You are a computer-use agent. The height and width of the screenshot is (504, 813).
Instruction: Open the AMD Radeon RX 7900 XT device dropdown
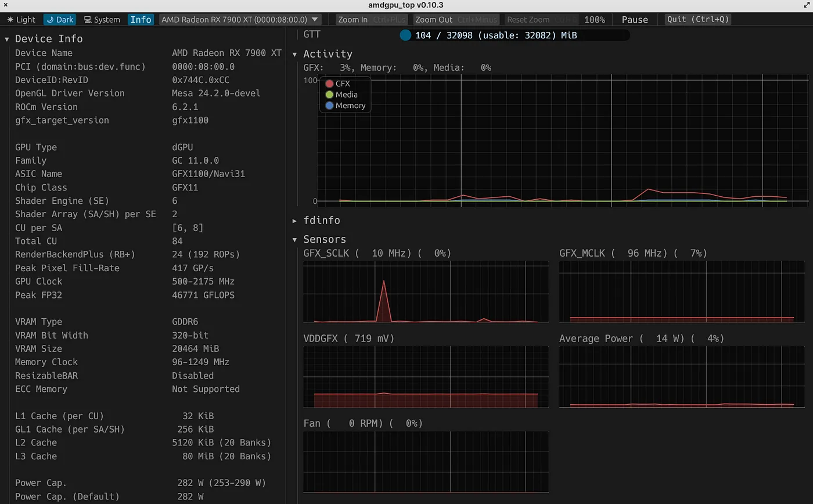coord(240,19)
